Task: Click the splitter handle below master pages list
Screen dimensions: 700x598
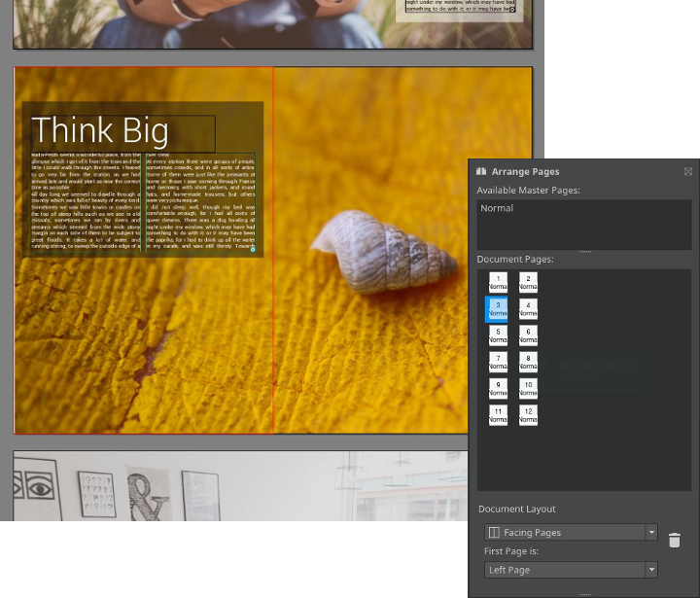Action: (584, 252)
